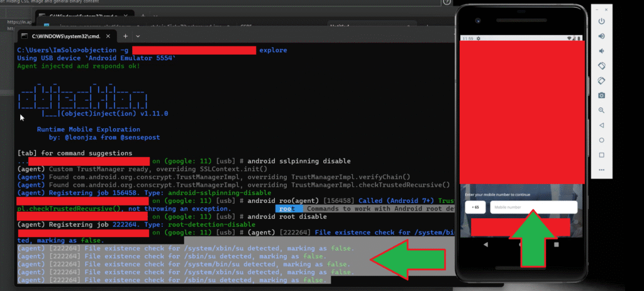The width and height of the screenshot is (644, 291).
Task: Activate the emulator zoom tool
Action: (x=601, y=110)
